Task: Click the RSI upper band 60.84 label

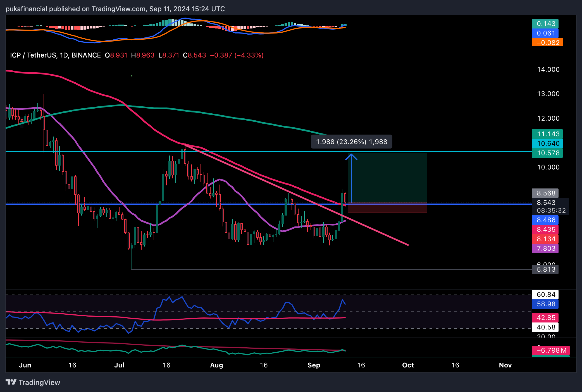Action: 545,295
